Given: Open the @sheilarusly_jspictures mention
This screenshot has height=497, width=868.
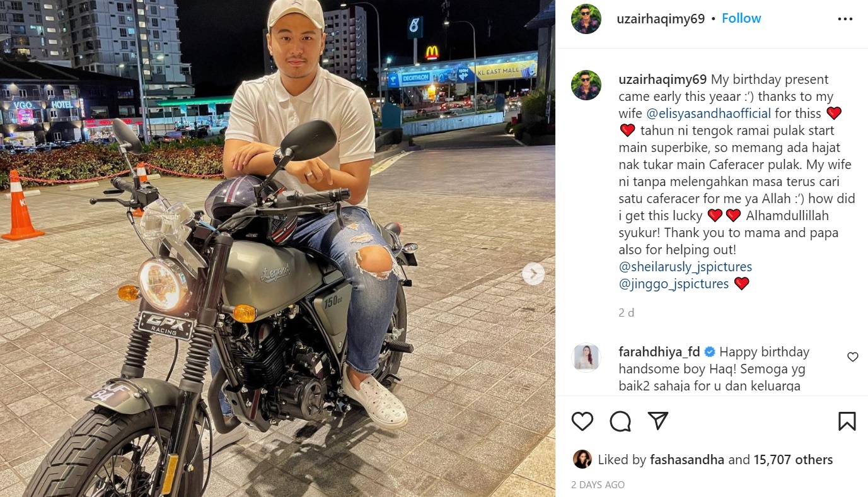Looking at the screenshot, I should 685,267.
